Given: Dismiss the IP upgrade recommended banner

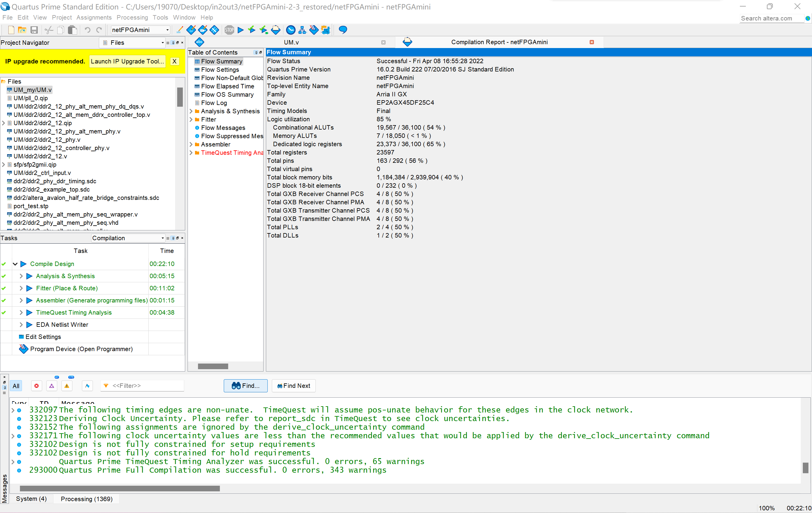Looking at the screenshot, I should (174, 61).
